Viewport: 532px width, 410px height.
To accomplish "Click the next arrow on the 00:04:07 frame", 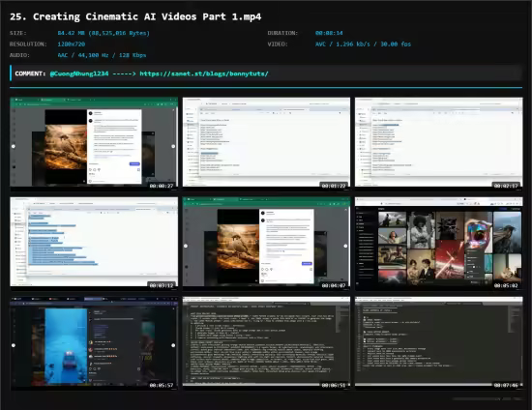I will pos(345,246).
